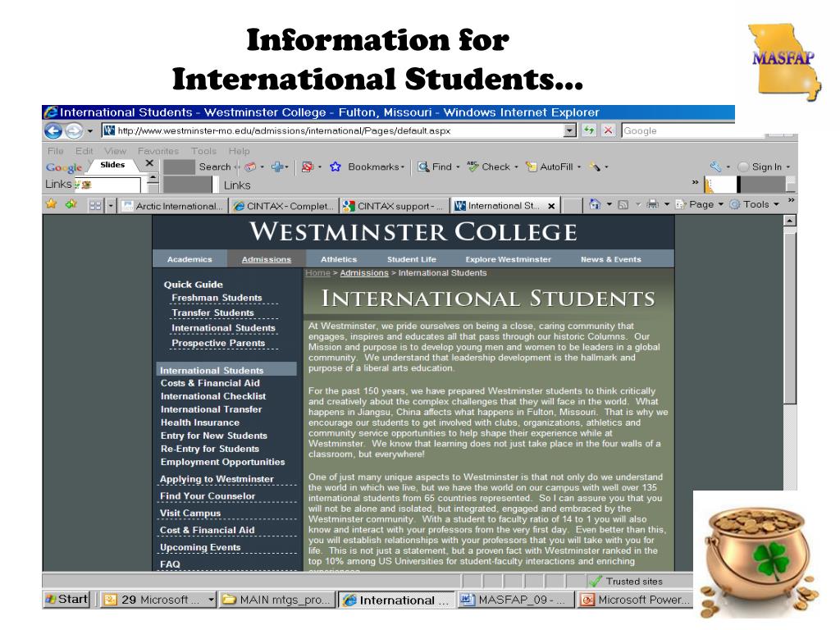Click the Google logo on the toolbar
The width and height of the screenshot is (840, 630).
[x=64, y=167]
